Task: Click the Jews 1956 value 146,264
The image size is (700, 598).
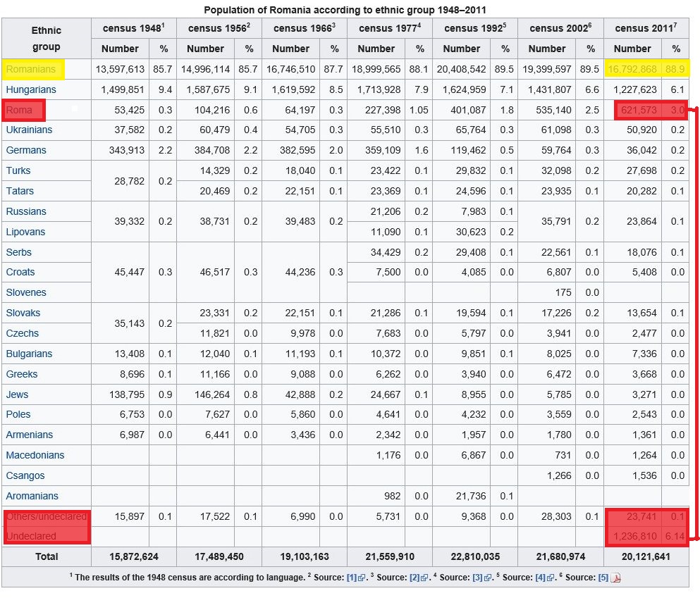Action: pos(212,394)
